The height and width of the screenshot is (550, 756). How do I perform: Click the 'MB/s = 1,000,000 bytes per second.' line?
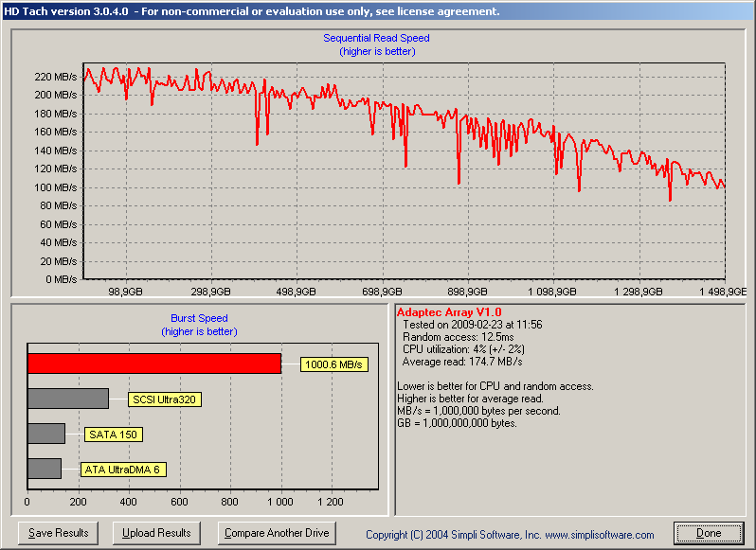click(x=478, y=411)
